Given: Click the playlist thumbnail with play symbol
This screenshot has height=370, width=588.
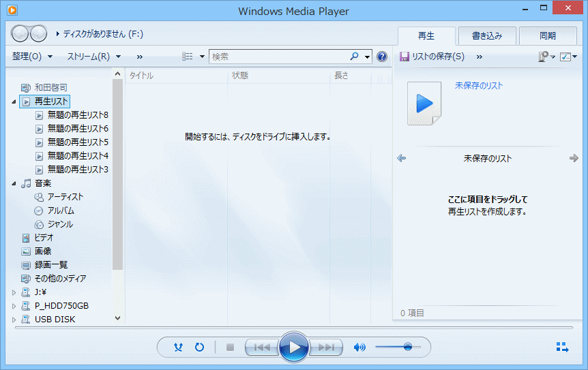Looking at the screenshot, I should tap(424, 104).
